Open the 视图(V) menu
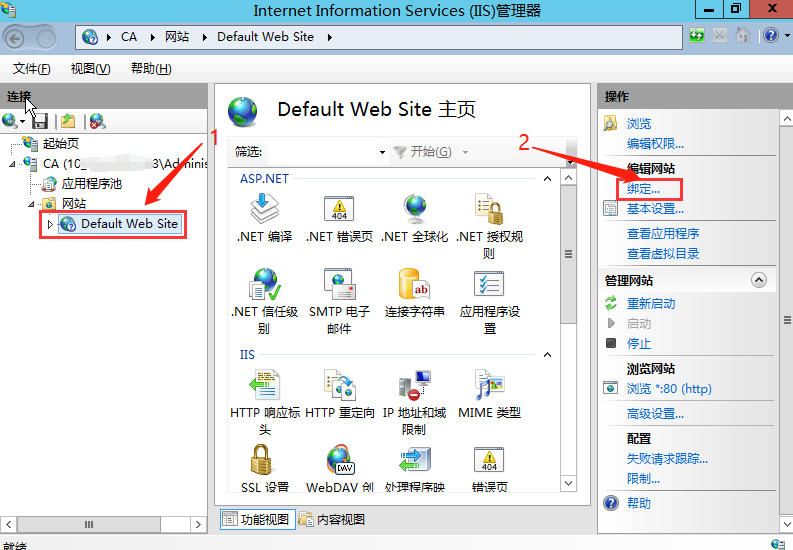Viewport: 793px width, 550px height. coord(91,68)
